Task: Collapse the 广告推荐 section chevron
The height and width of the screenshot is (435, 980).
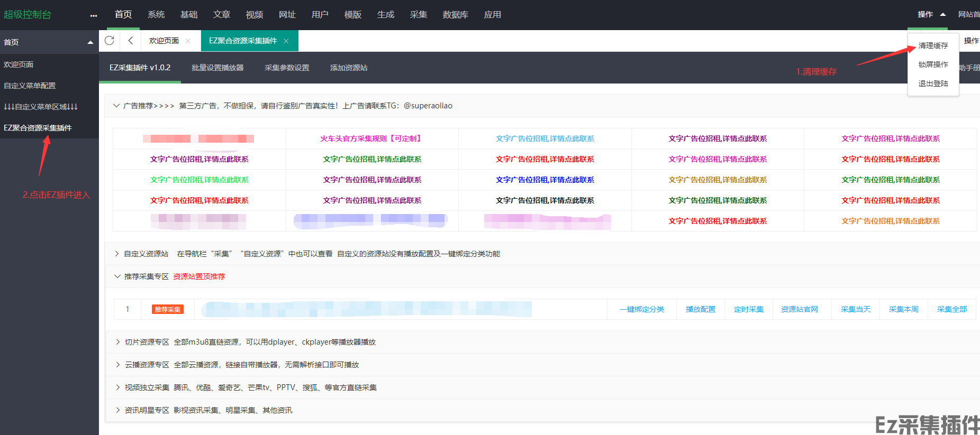Action: [116, 106]
